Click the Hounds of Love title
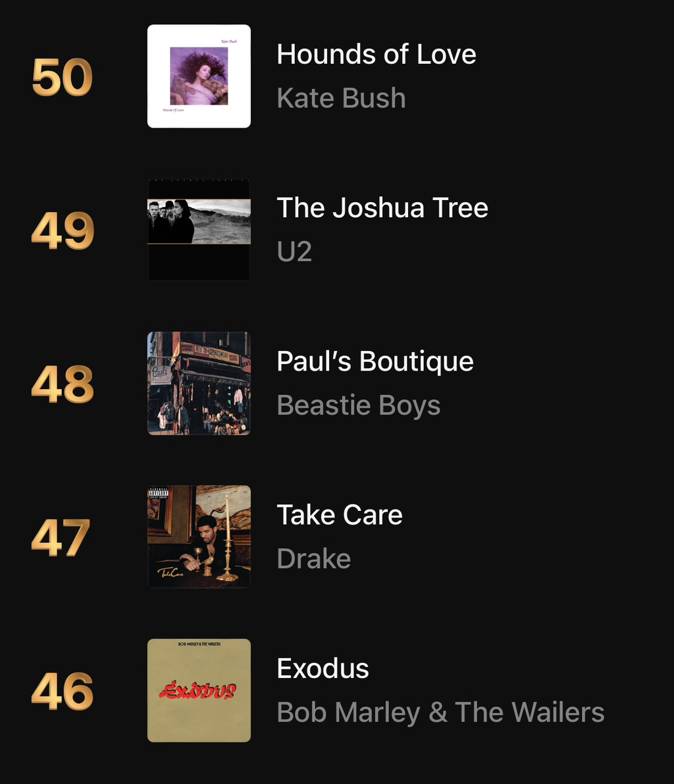Screen dimensions: 674x784 [376, 54]
